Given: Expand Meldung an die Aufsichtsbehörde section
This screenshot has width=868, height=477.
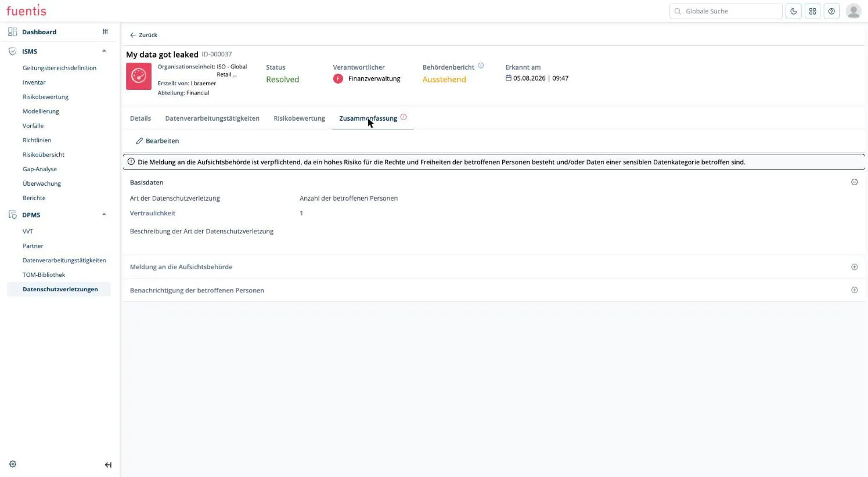Looking at the screenshot, I should coord(854,267).
